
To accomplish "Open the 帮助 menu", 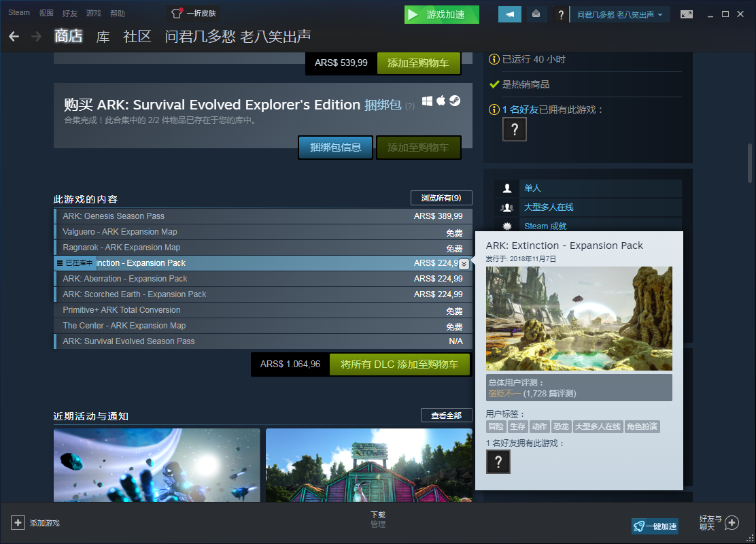I will pos(118,13).
